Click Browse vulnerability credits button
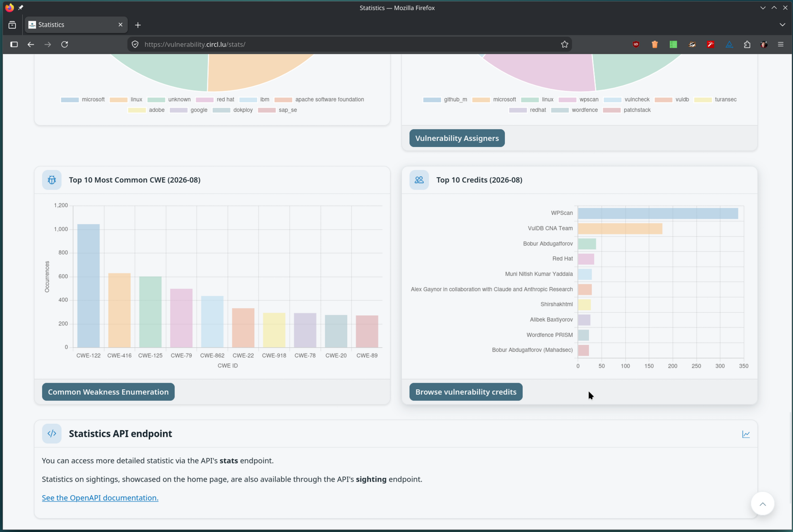 (x=466, y=392)
